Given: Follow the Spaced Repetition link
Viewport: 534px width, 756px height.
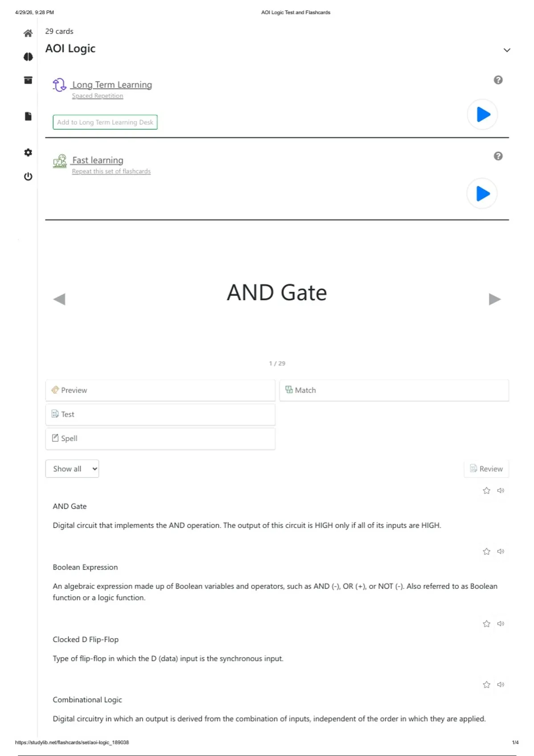Looking at the screenshot, I should pyautogui.click(x=97, y=96).
